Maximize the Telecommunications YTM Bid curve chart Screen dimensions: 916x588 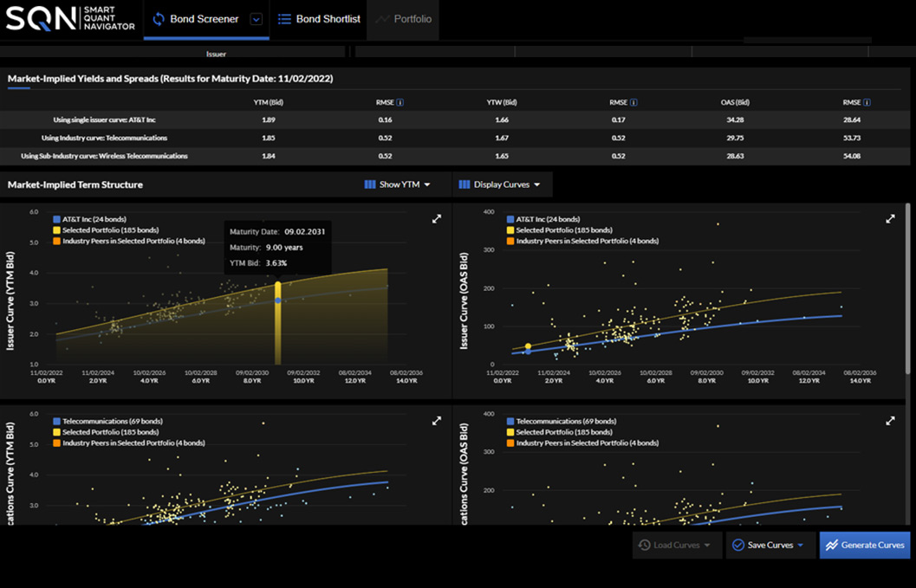pos(437,421)
